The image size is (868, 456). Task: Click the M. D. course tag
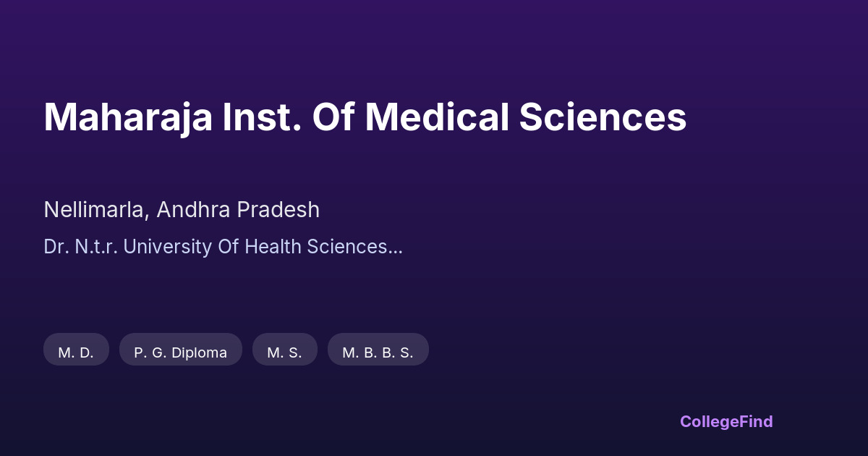(76, 352)
